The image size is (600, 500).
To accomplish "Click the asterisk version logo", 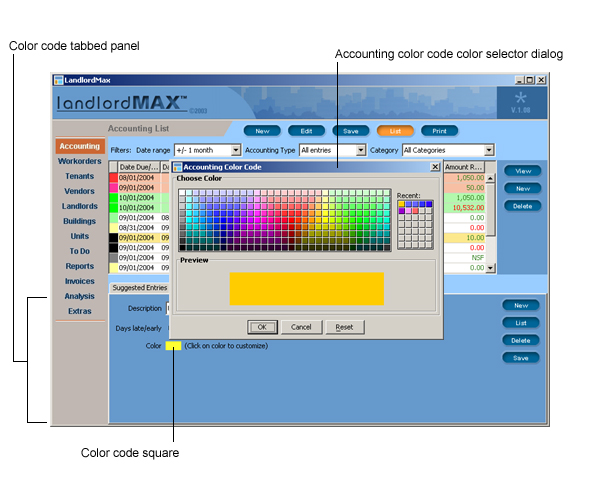I will click(x=520, y=98).
